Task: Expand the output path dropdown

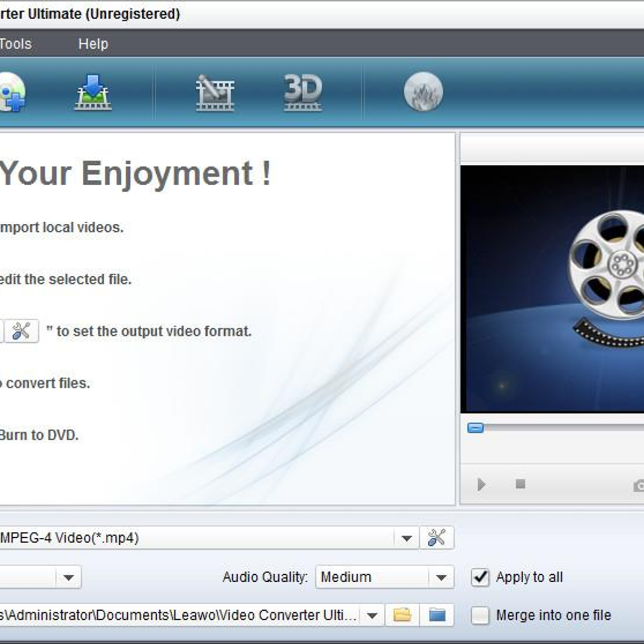Action: click(x=371, y=615)
